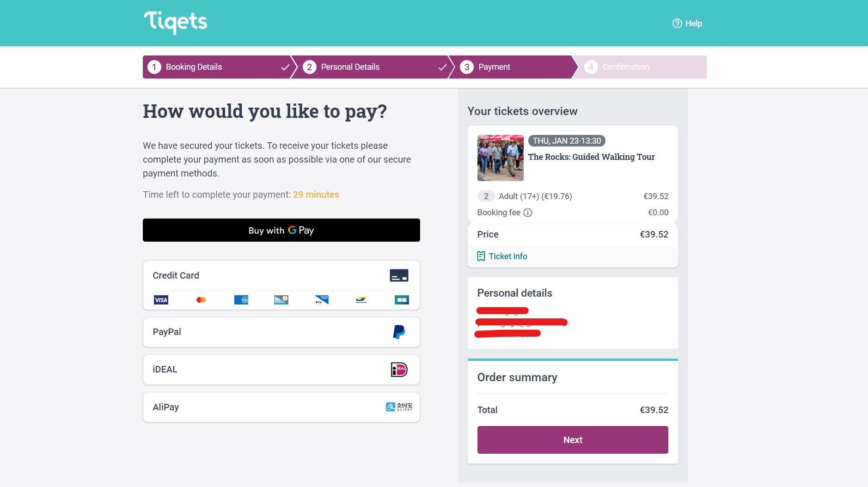Choose the AliPay payment option
Viewport: 868px width, 487px height.
(281, 407)
